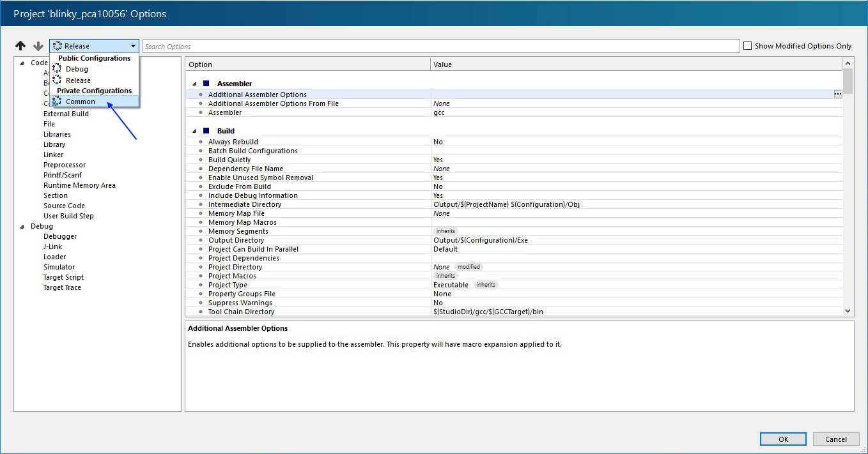Viewport: 868px width, 454px height.
Task: Click the Cancel button
Action: click(x=835, y=439)
